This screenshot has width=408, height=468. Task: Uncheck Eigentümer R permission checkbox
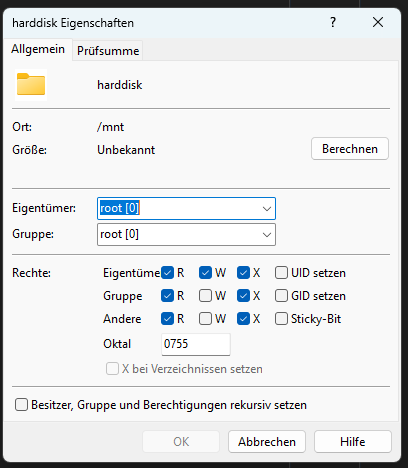[x=167, y=273]
